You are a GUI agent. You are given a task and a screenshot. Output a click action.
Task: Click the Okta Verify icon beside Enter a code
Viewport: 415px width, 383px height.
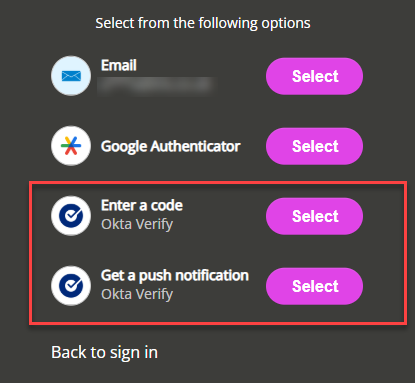pyautogui.click(x=71, y=216)
